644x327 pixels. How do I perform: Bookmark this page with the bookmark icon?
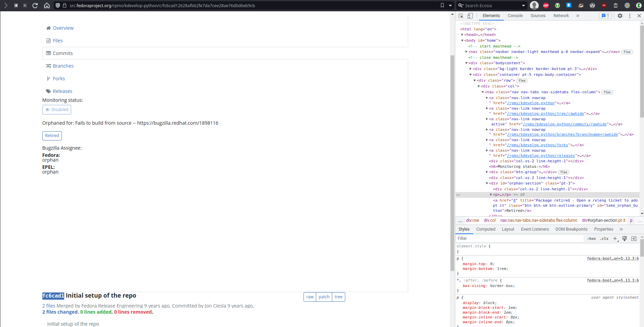442,5
